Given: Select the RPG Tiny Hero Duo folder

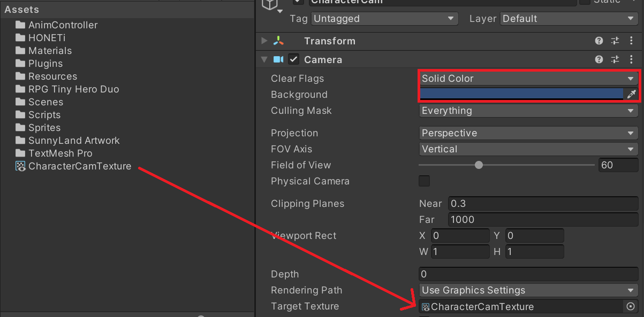Looking at the screenshot, I should pyautogui.click(x=67, y=89).
